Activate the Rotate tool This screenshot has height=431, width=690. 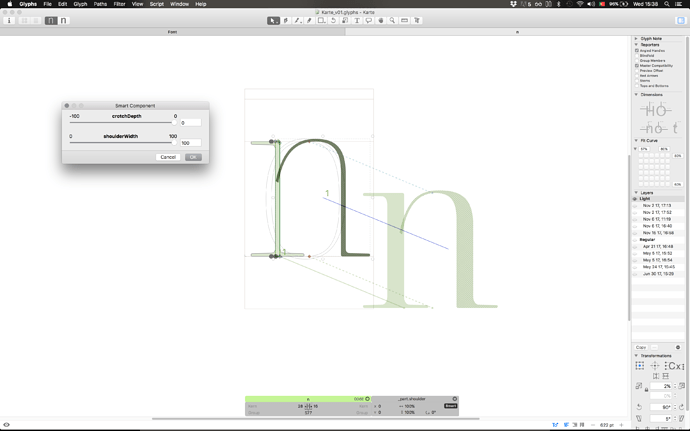pyautogui.click(x=334, y=21)
